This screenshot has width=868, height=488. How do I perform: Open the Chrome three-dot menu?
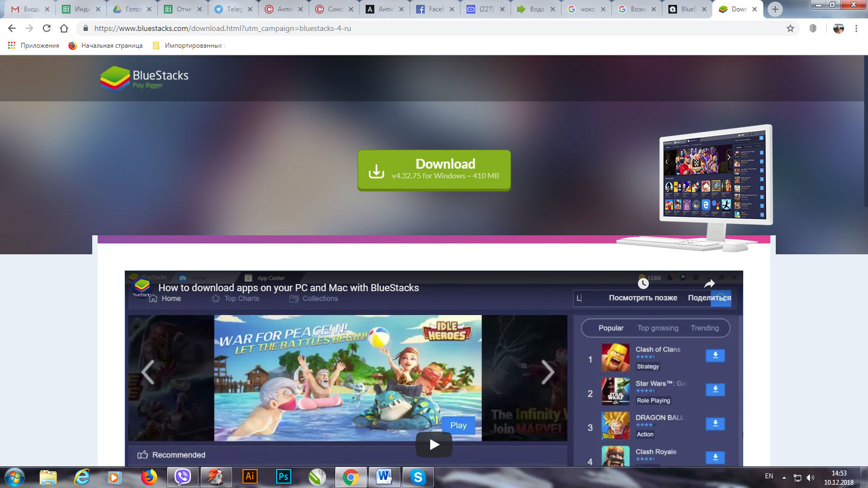click(x=856, y=28)
